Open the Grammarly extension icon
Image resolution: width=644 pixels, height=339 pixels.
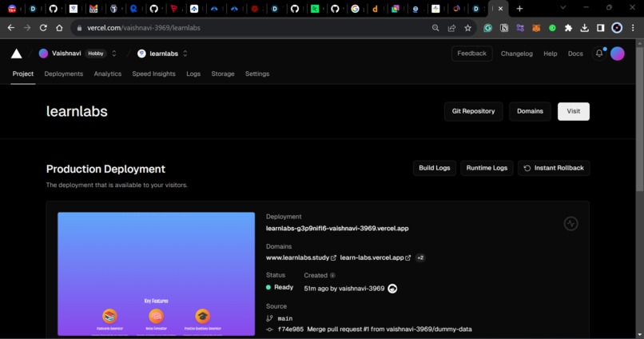[x=487, y=28]
